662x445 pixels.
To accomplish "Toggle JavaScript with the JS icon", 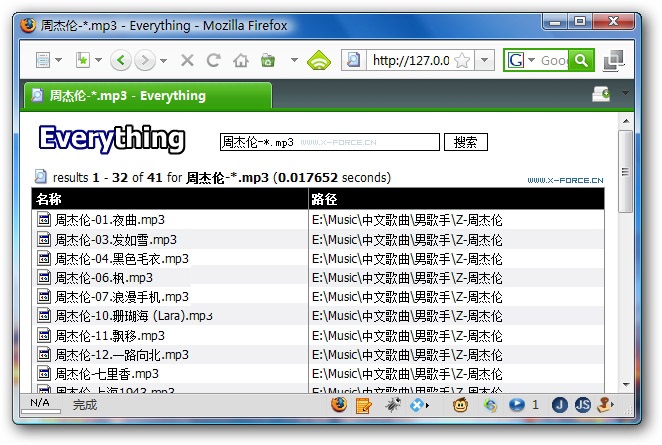I will click(583, 405).
